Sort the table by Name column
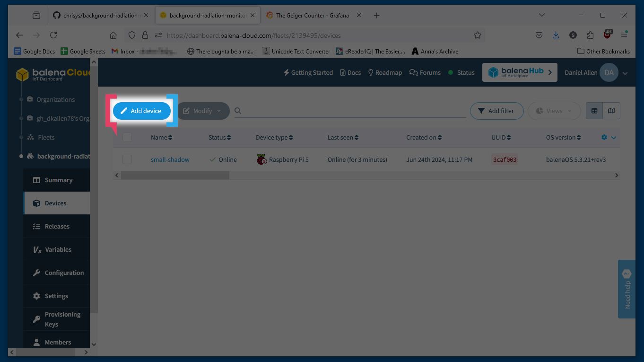The height and width of the screenshot is (362, 644). point(161,137)
